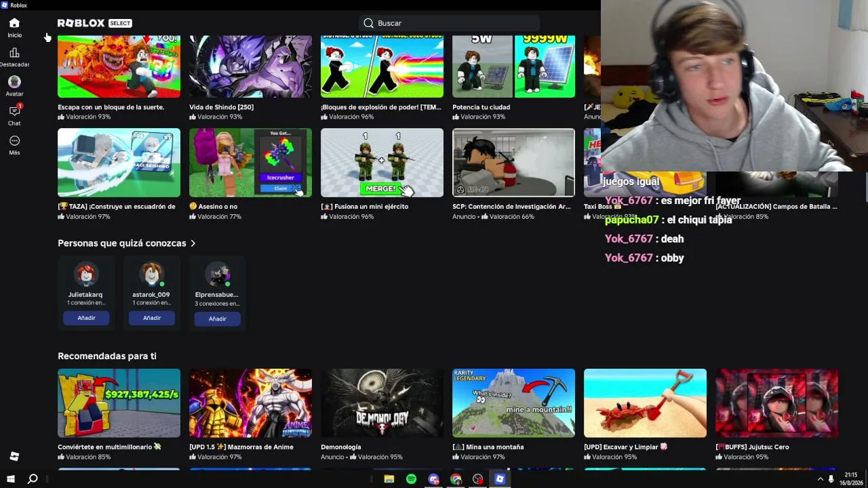Click the SELECT badge beside the Roblox logo

pyautogui.click(x=120, y=23)
